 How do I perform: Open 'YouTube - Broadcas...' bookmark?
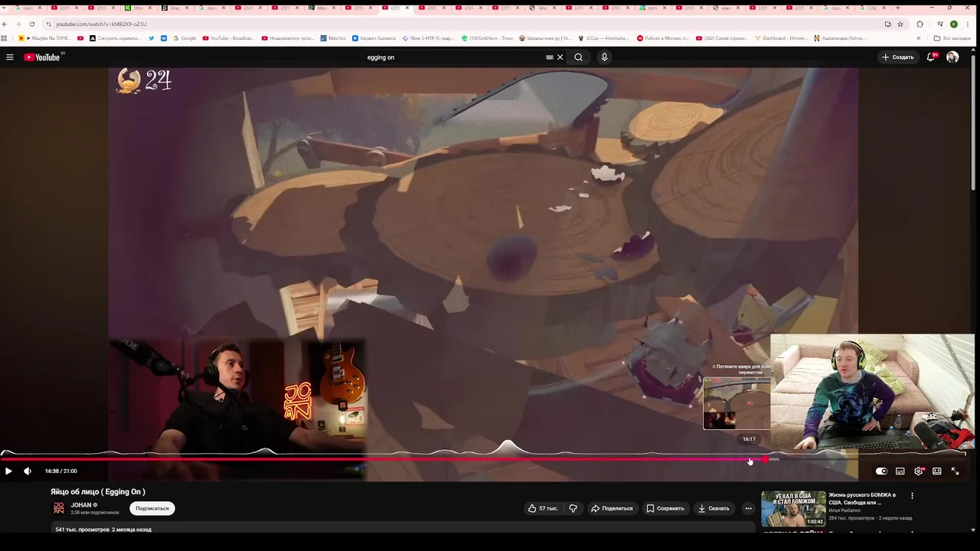pos(228,38)
